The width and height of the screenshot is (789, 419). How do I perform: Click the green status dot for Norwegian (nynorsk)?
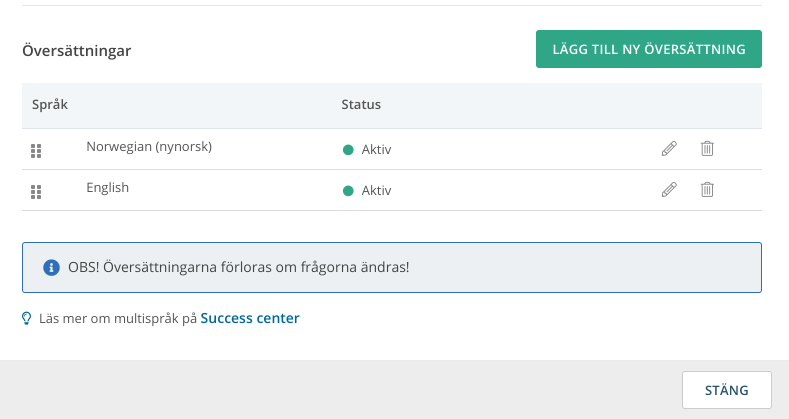pyautogui.click(x=348, y=149)
